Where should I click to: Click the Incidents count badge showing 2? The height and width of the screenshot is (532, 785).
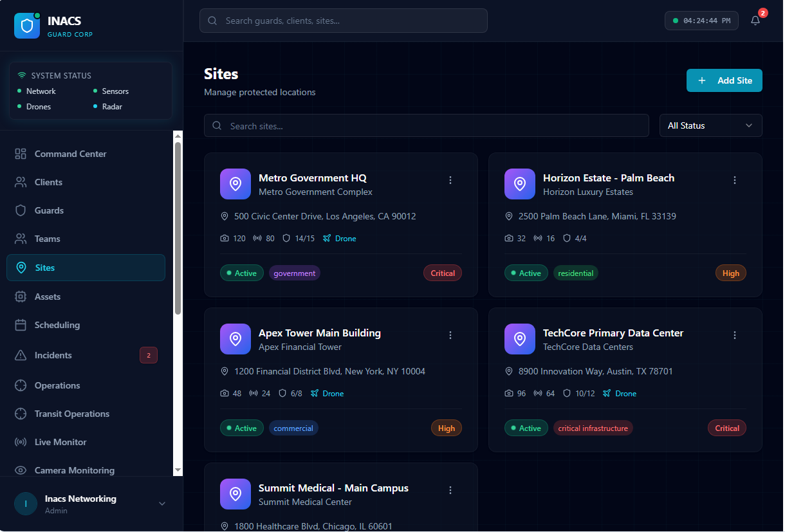click(x=149, y=355)
